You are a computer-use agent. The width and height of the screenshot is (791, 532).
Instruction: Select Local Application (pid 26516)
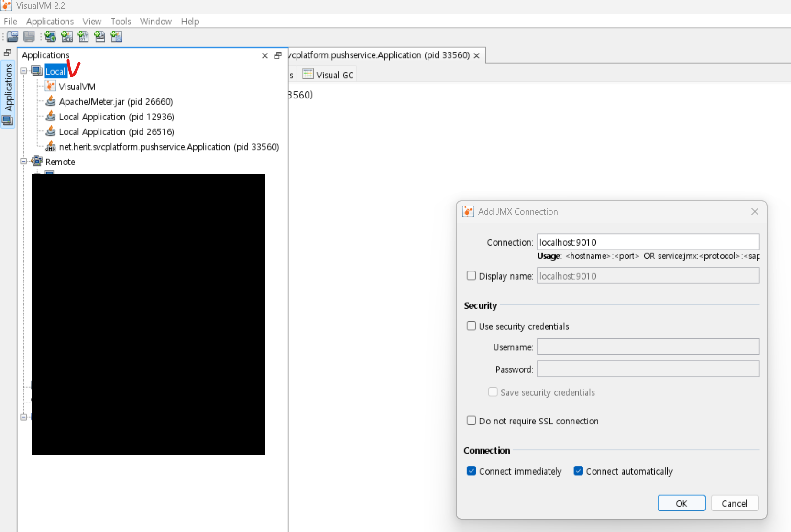click(x=116, y=132)
